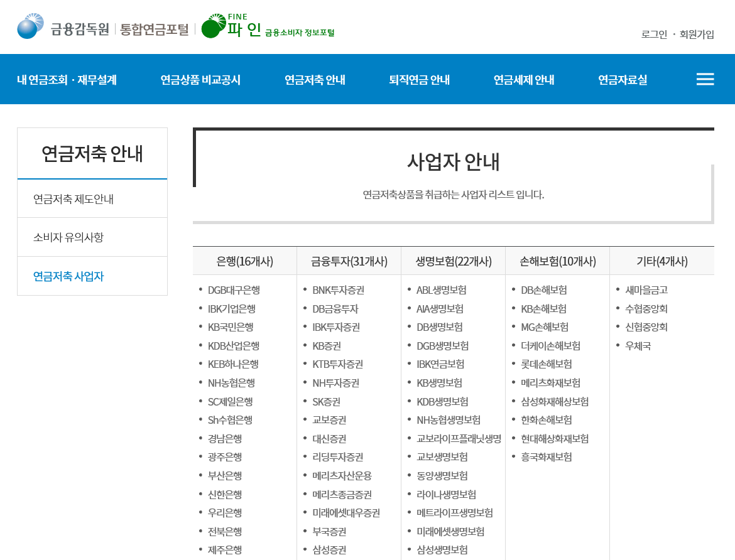The height and width of the screenshot is (560, 735).
Task: Select 연금저축 사업자 in sidebar
Action: (x=92, y=276)
